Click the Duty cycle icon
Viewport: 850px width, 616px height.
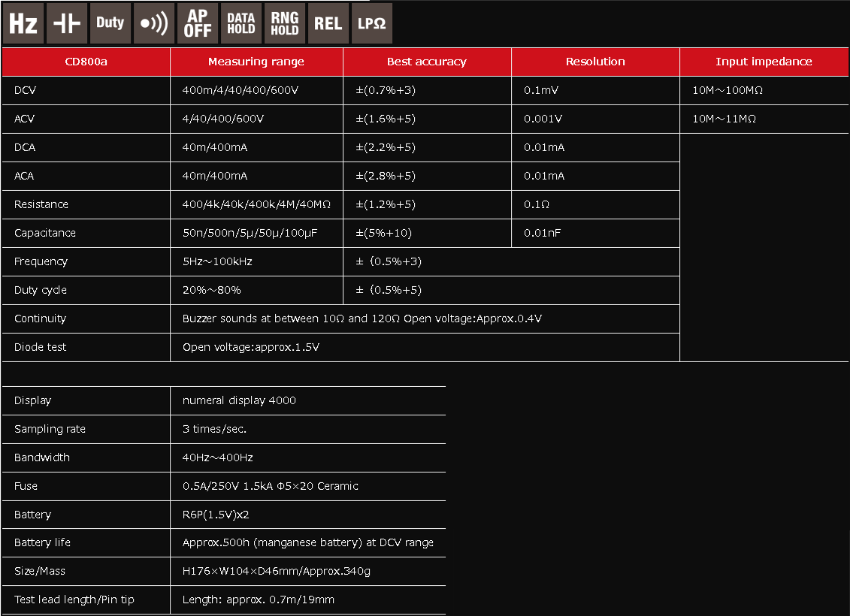pos(110,23)
